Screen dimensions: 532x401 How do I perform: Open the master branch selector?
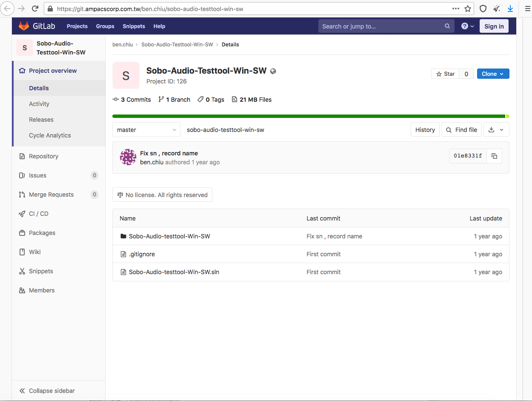coord(146,130)
